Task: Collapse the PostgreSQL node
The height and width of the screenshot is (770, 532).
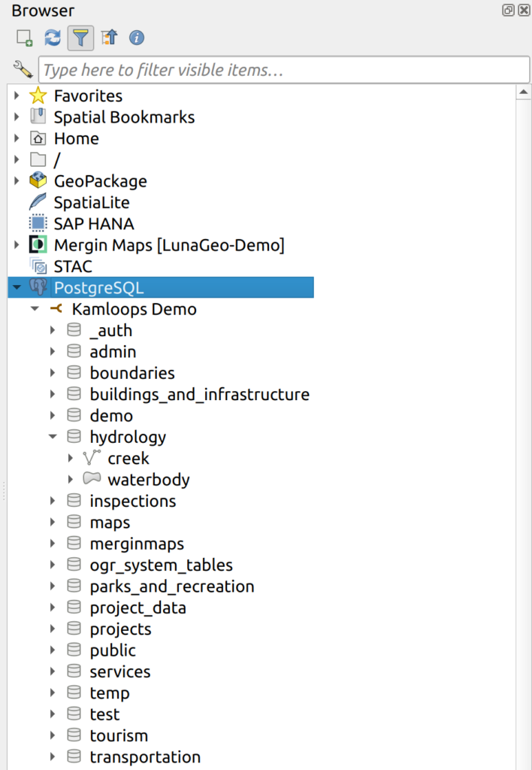Action: coord(17,288)
